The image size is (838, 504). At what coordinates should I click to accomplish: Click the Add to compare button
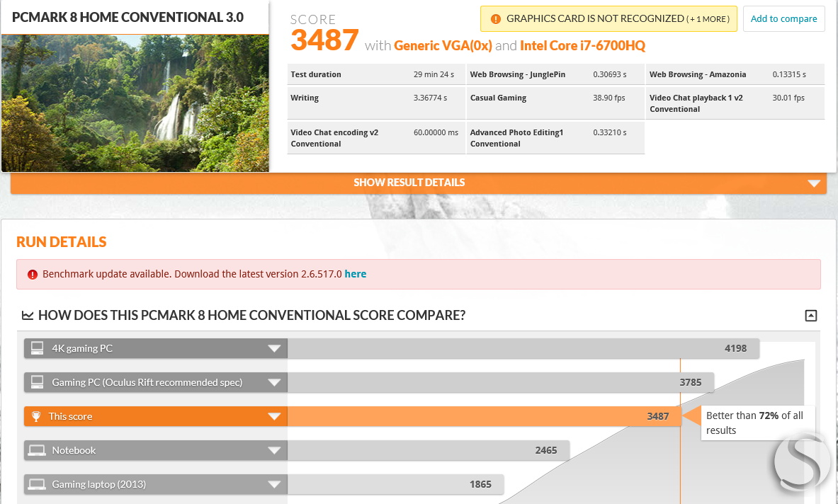coord(783,18)
